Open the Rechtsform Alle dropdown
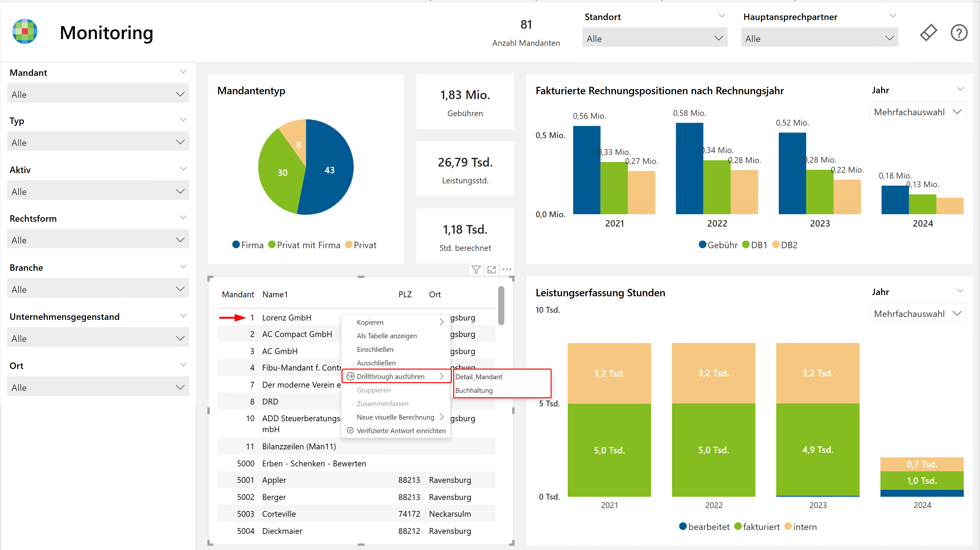This screenshot has height=550, width=980. pos(98,239)
